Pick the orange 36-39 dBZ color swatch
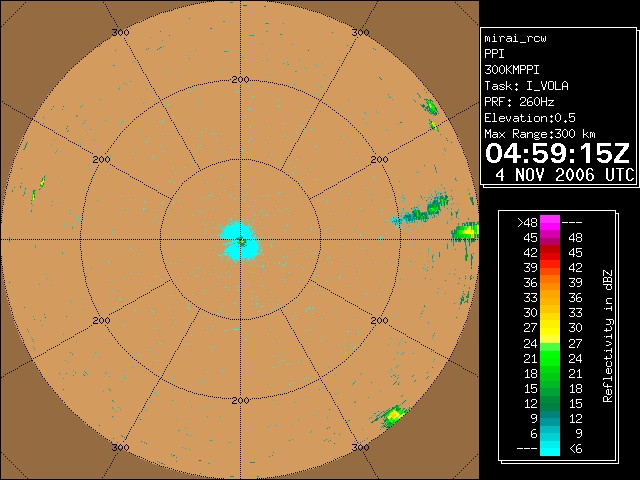The width and height of the screenshot is (640, 480). pyautogui.click(x=550, y=282)
